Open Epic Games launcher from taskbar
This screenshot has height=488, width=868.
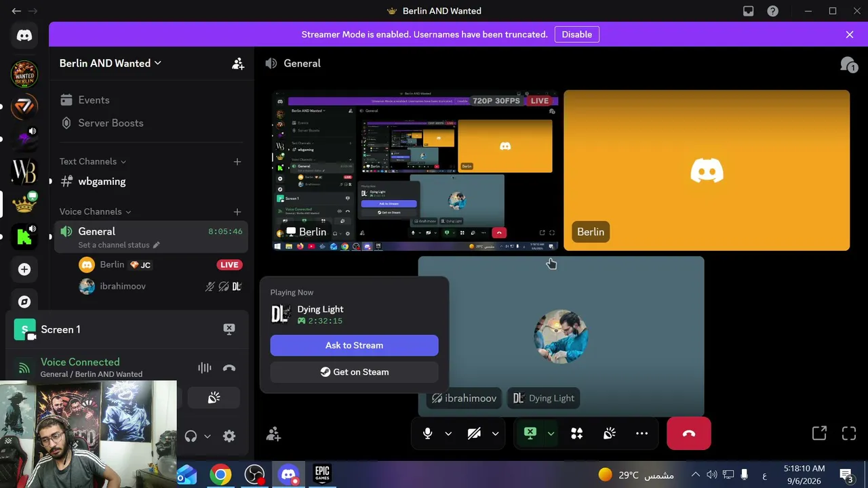click(x=322, y=474)
